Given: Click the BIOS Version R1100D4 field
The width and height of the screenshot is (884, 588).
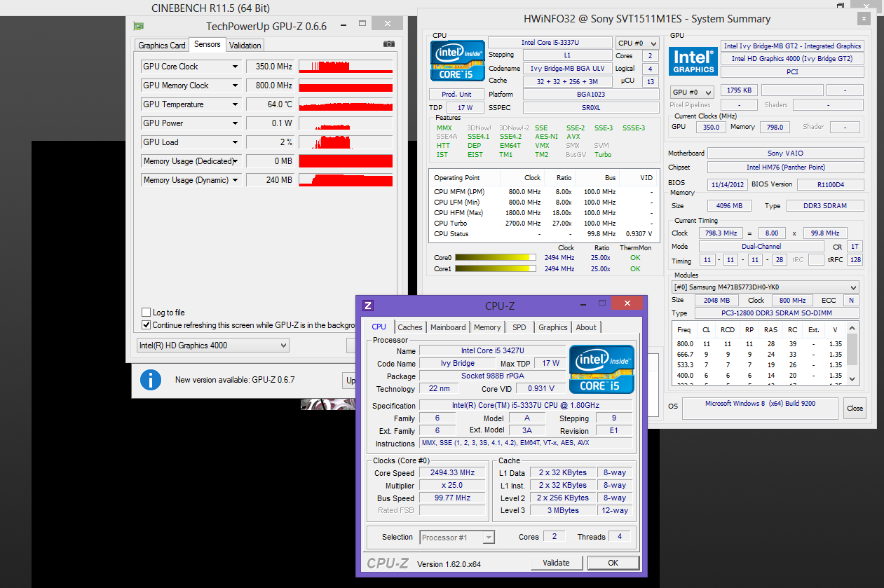Looking at the screenshot, I should pyautogui.click(x=830, y=184).
